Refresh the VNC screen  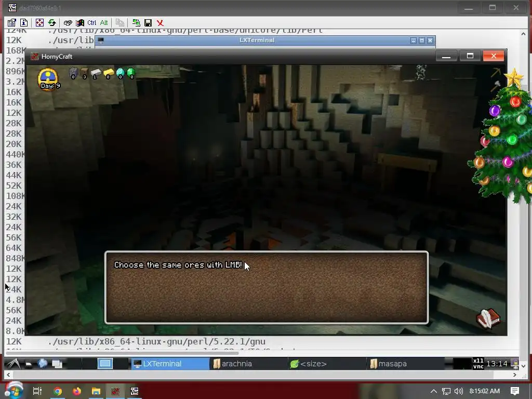coord(52,23)
